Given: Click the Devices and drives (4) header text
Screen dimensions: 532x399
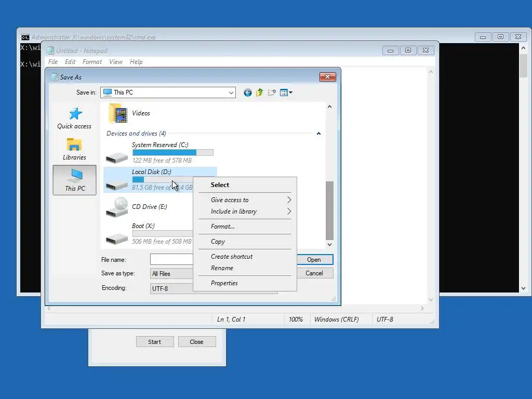Looking at the screenshot, I should (x=136, y=134).
